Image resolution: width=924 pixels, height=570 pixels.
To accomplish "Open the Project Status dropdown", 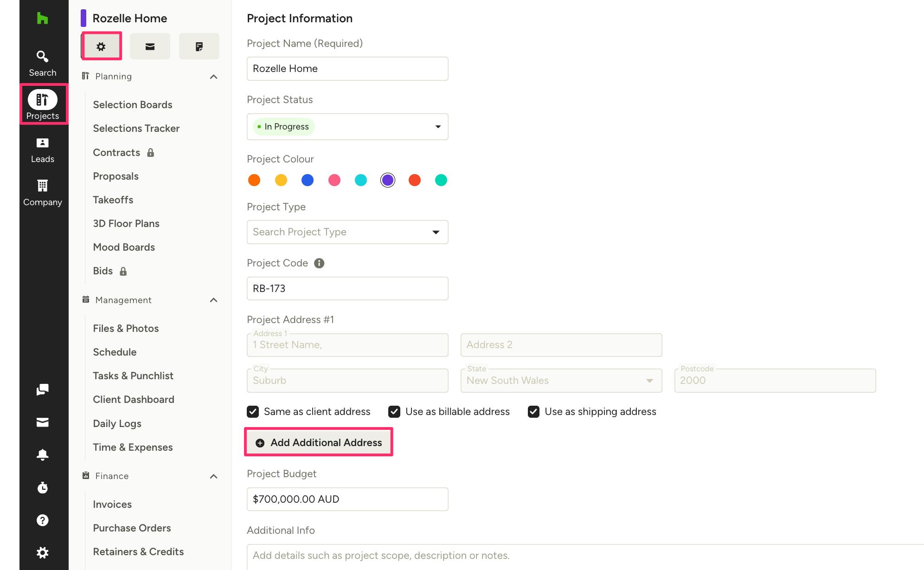I will [347, 127].
